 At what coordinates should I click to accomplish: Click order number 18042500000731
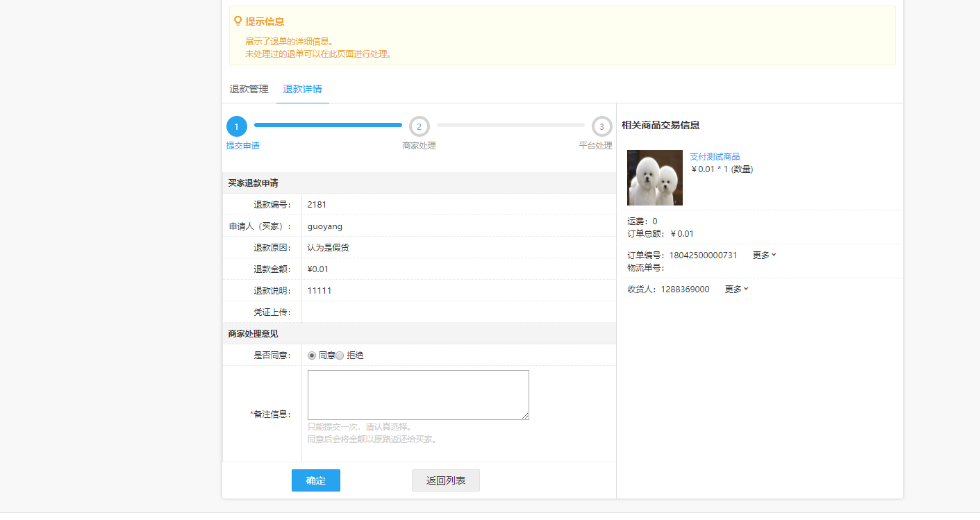703,255
